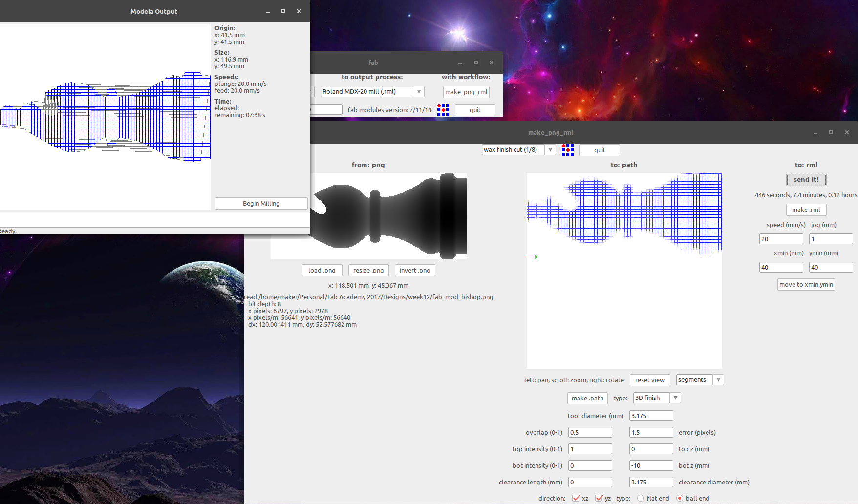858x504 pixels.
Task: Enable the xz direction checkbox
Action: click(x=576, y=498)
